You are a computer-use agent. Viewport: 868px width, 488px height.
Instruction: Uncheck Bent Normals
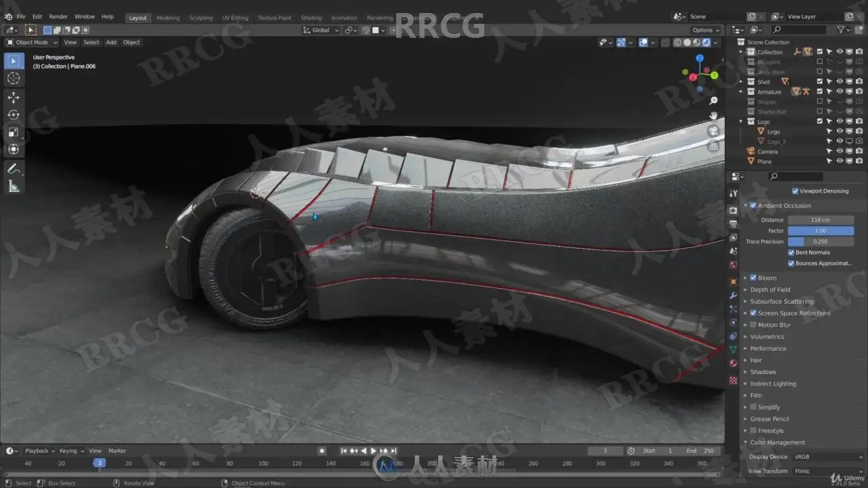pos(791,252)
